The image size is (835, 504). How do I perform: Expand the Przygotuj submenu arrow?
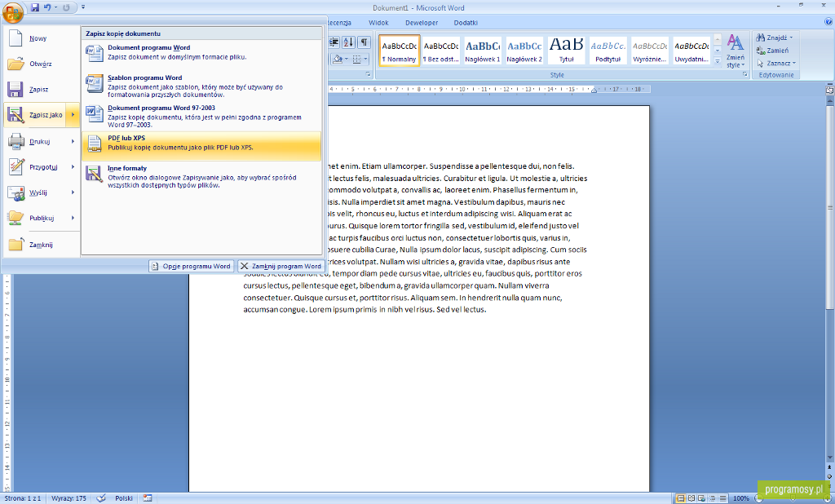73,166
